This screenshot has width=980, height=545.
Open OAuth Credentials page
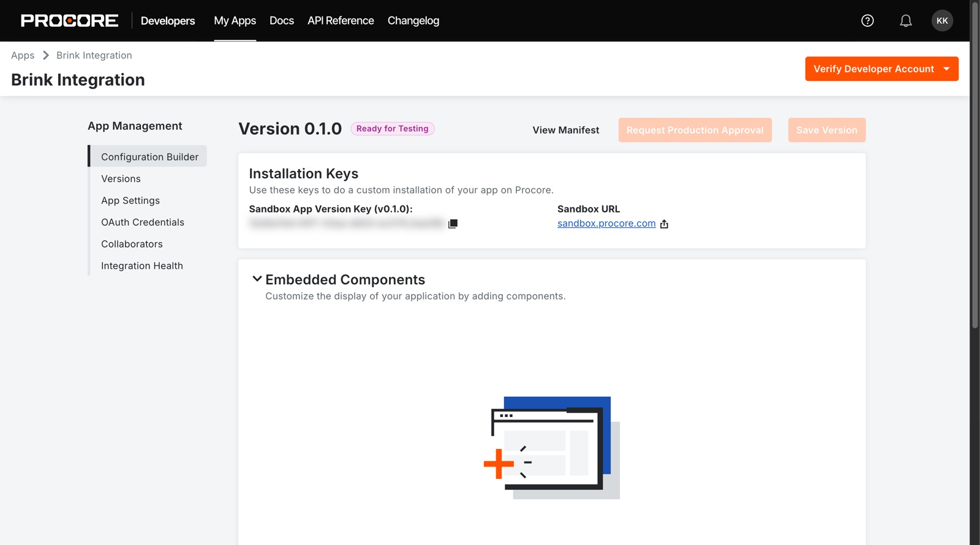143,222
